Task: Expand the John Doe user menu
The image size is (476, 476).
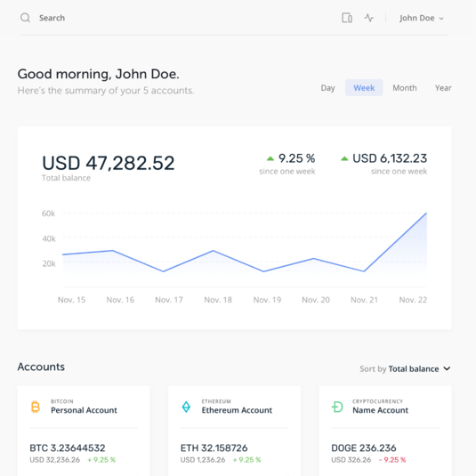Action: [422, 18]
